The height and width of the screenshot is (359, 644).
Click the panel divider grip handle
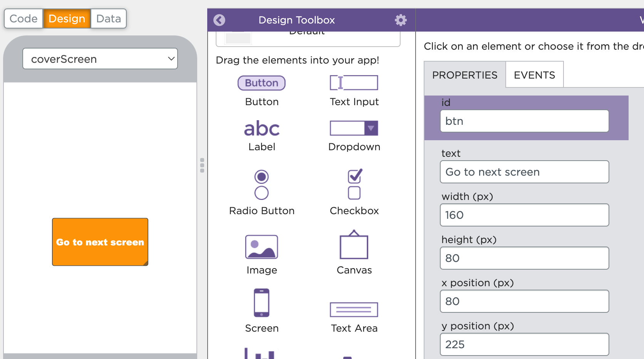click(202, 165)
